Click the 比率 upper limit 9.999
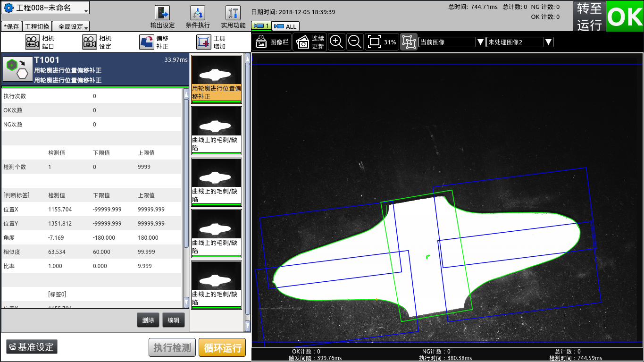 [x=145, y=266]
